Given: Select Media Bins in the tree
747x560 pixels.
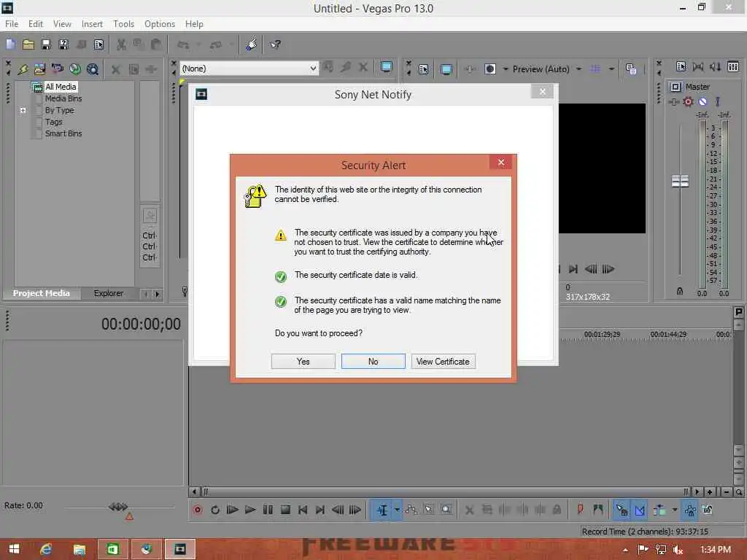Looking at the screenshot, I should click(x=63, y=98).
